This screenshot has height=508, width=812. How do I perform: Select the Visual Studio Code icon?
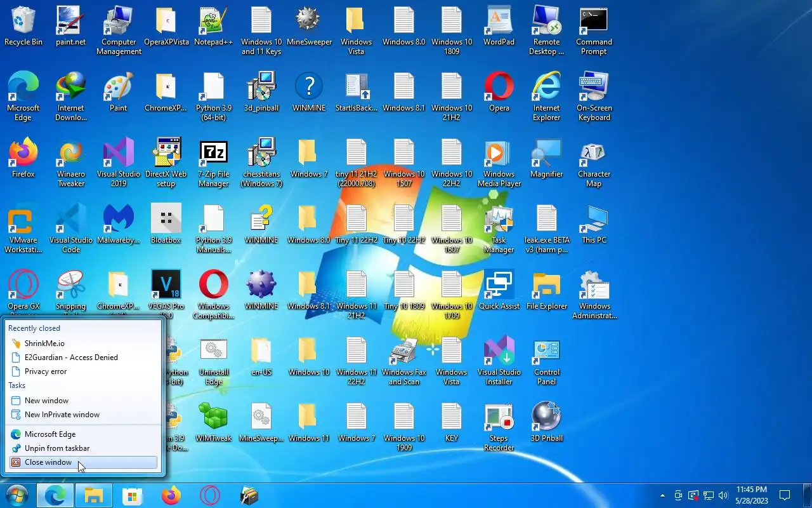(71, 229)
